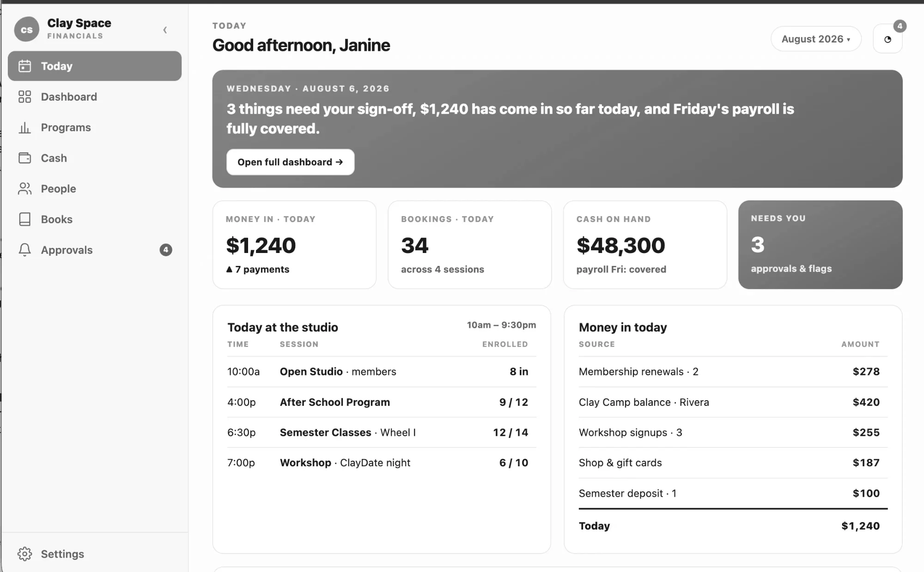The width and height of the screenshot is (924, 572).
Task: Click Membership renewals source row
Action: pos(733,372)
